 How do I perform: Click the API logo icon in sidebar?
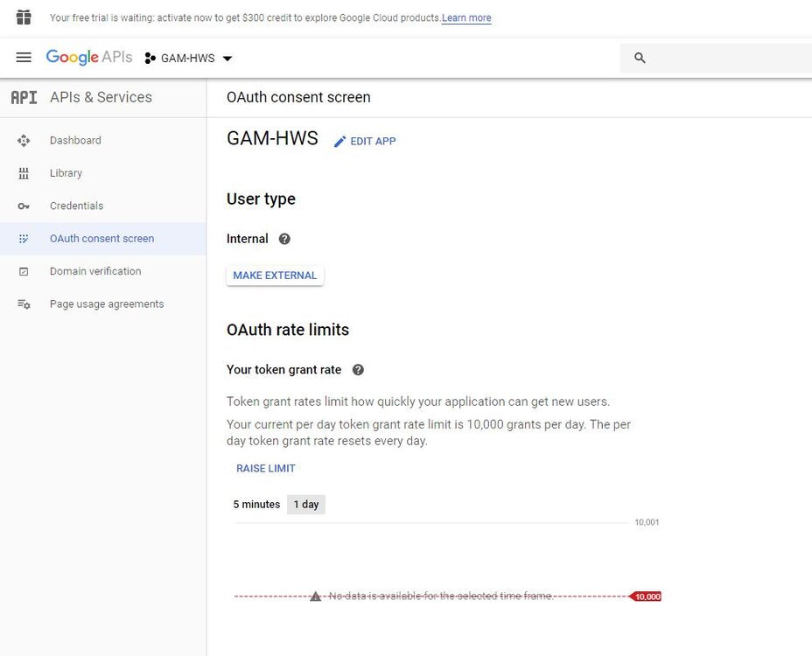click(24, 97)
